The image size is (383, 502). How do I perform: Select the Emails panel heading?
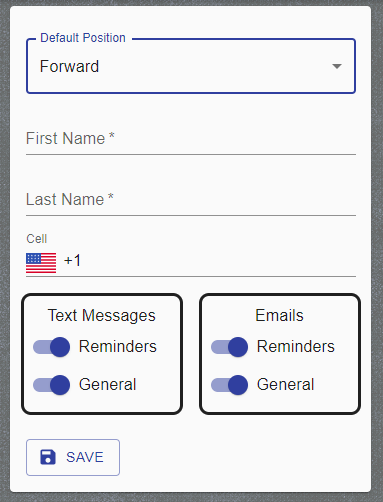279,315
